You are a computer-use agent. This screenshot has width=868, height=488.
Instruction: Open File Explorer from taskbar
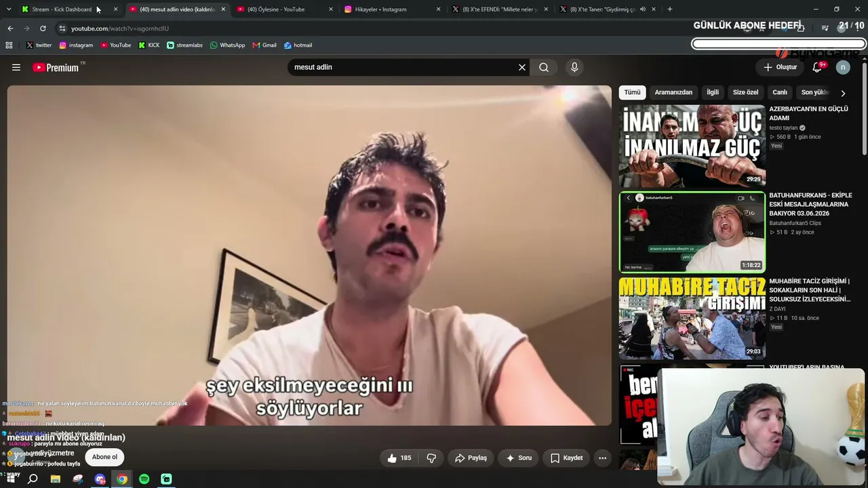pos(56,479)
